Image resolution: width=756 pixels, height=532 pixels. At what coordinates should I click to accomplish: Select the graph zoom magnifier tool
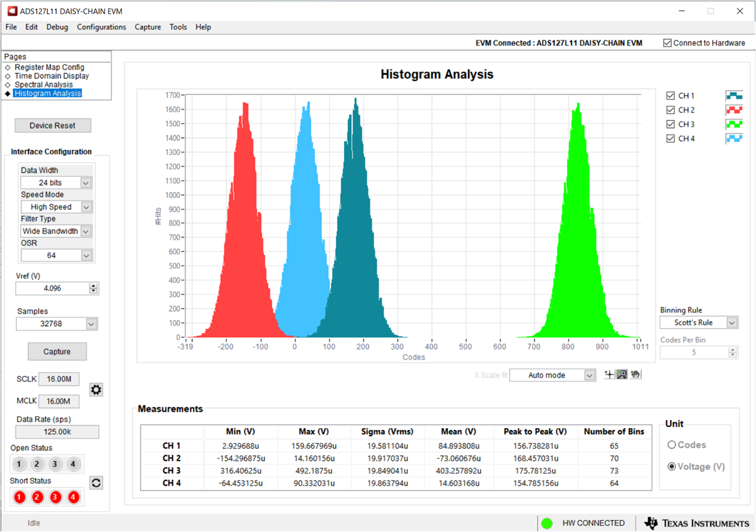point(622,375)
